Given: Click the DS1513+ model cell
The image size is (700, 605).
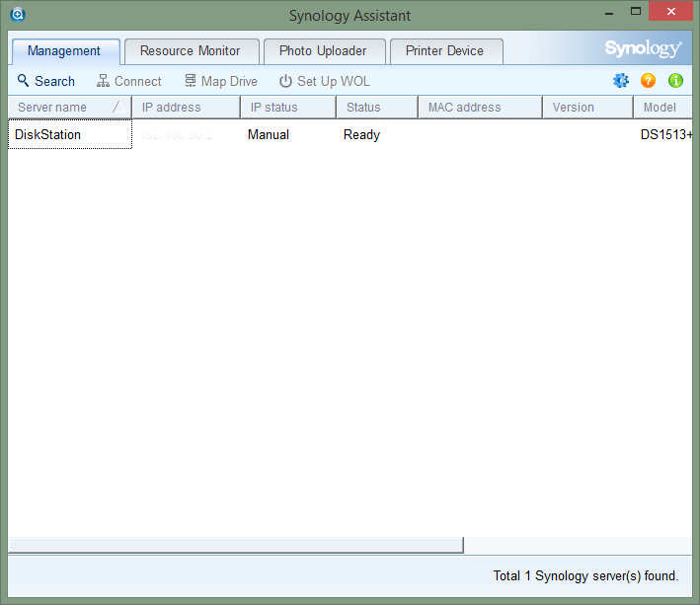Looking at the screenshot, I should click(666, 134).
